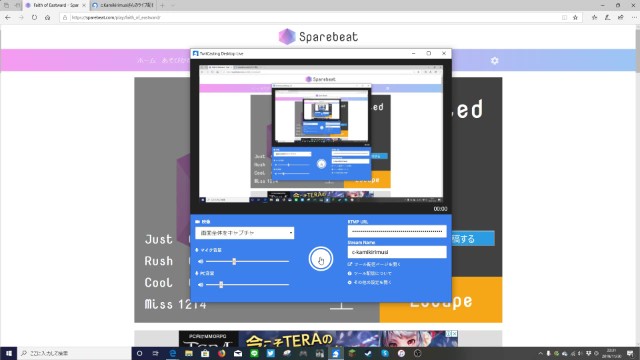The width and height of the screenshot is (640, 360).
Task: Click the Sparebeat logo at the top
Action: 318,36
